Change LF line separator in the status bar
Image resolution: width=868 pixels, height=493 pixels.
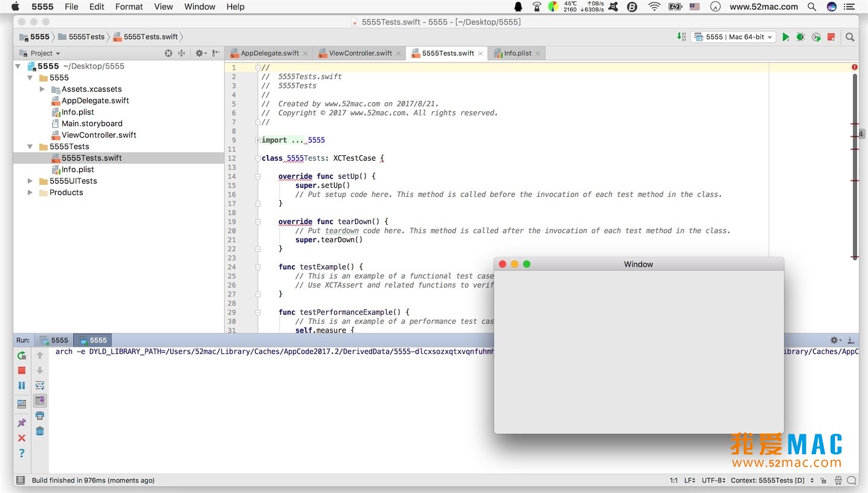[x=690, y=480]
